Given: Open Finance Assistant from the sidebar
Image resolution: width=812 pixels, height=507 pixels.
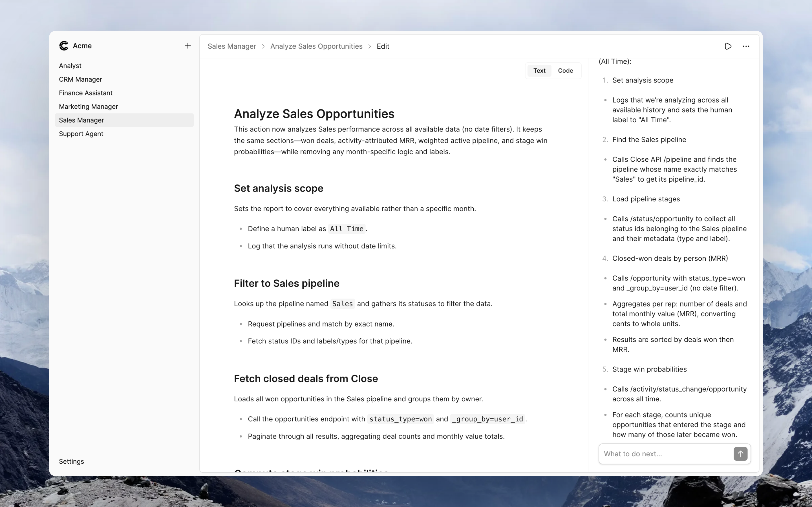Looking at the screenshot, I should pyautogui.click(x=85, y=93).
